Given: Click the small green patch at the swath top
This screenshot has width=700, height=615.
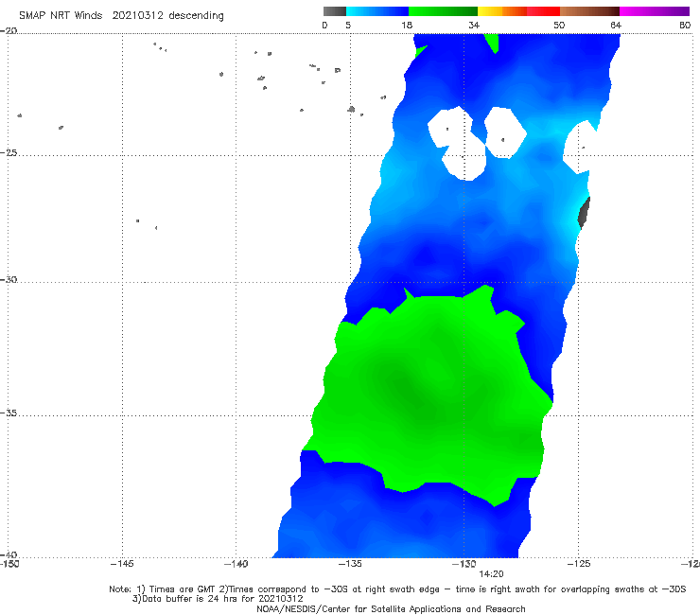Looking at the screenshot, I should tap(492, 43).
